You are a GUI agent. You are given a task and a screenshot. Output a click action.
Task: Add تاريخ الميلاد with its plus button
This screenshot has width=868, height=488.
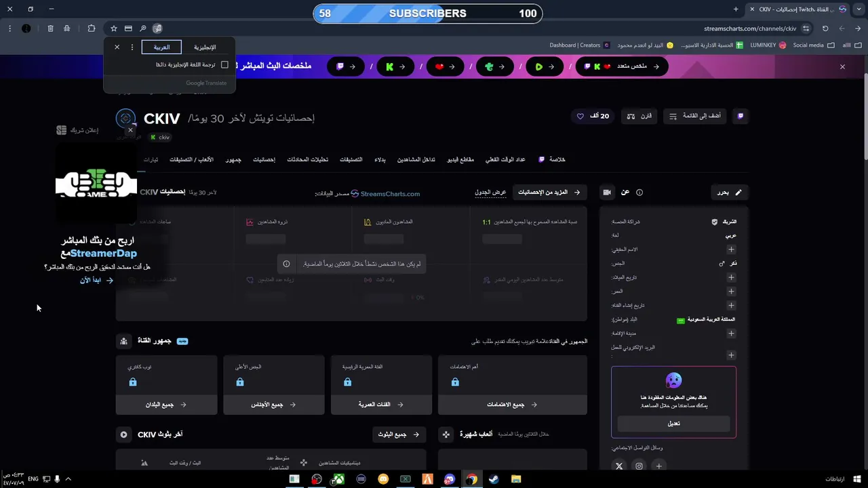click(x=731, y=277)
